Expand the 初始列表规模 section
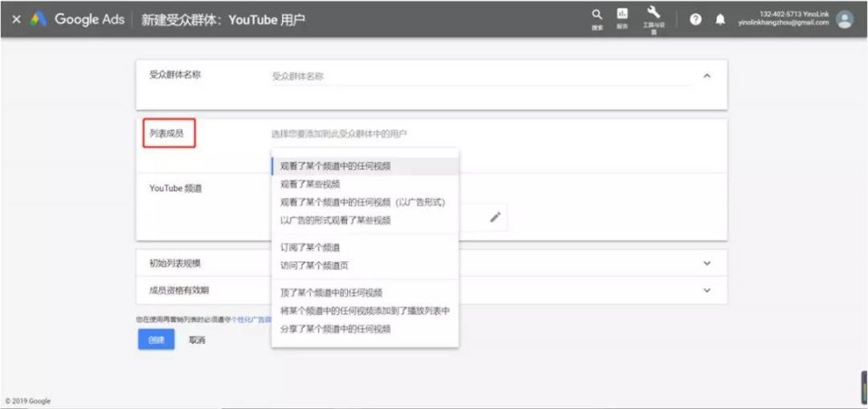 tap(707, 263)
